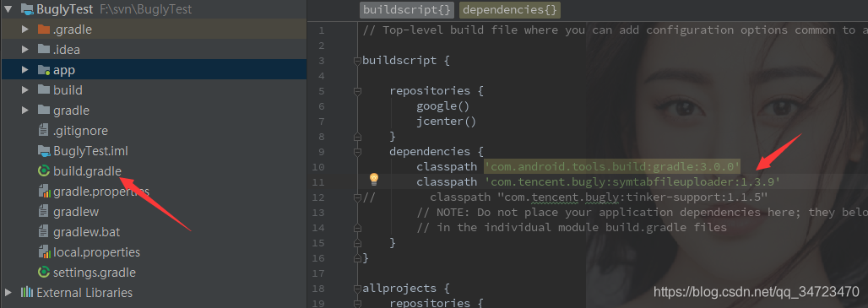
Task: Select the app module row
Action: pos(154,70)
